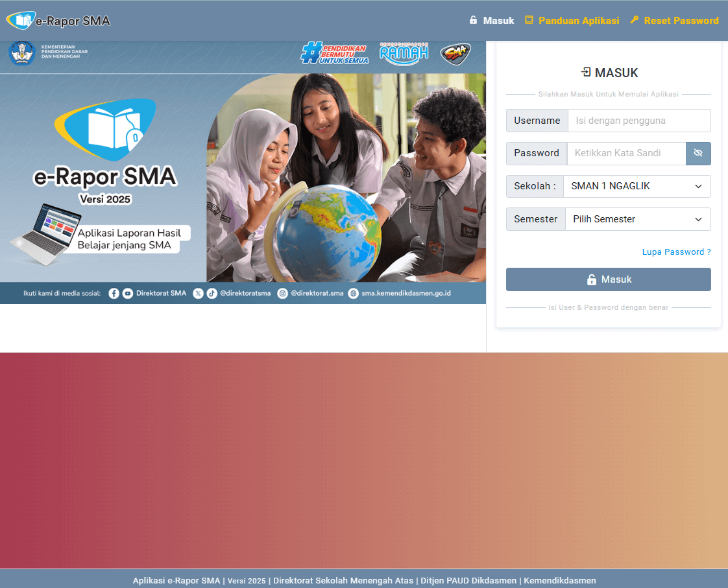Click the TikTok icon near @direktoratsma
This screenshot has height=588, width=728.
[x=212, y=294]
